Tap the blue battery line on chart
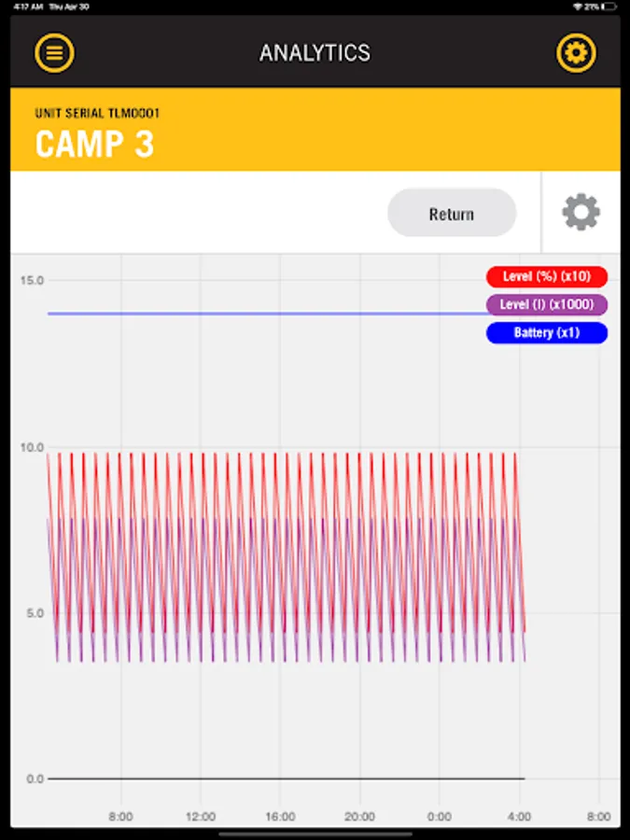The height and width of the screenshot is (840, 630). [267, 314]
